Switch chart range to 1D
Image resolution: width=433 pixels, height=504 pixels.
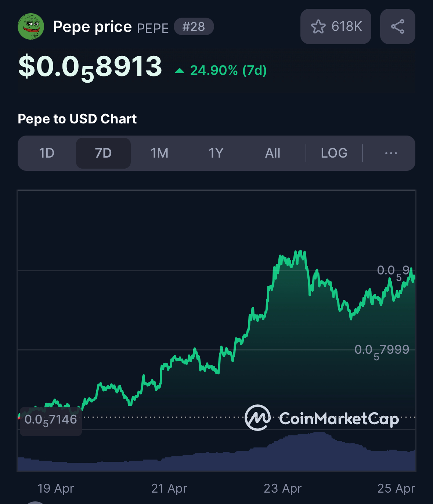[x=47, y=153]
